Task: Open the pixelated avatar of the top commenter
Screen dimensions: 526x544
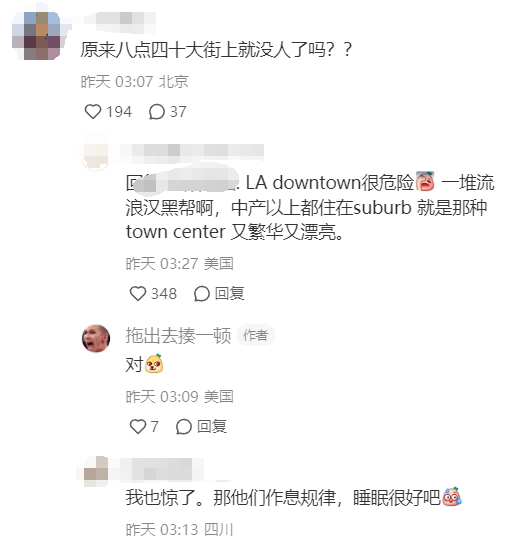Action: point(36,36)
